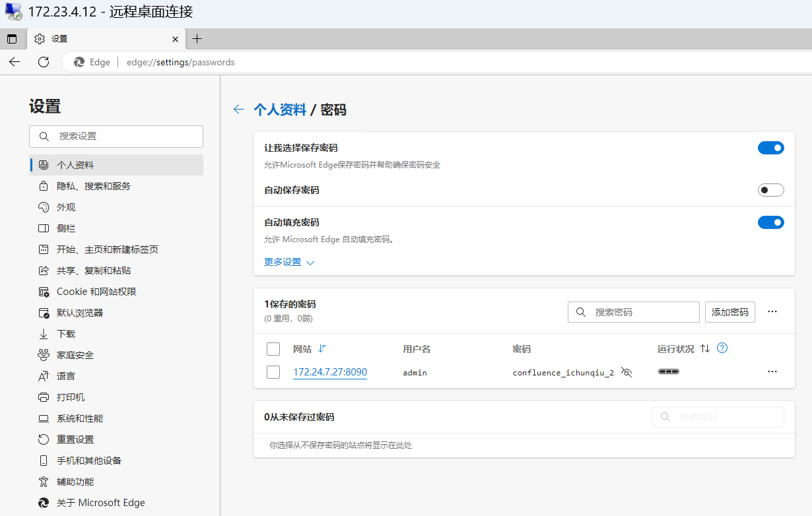Sort passwords by health status arrows

pyautogui.click(x=705, y=348)
